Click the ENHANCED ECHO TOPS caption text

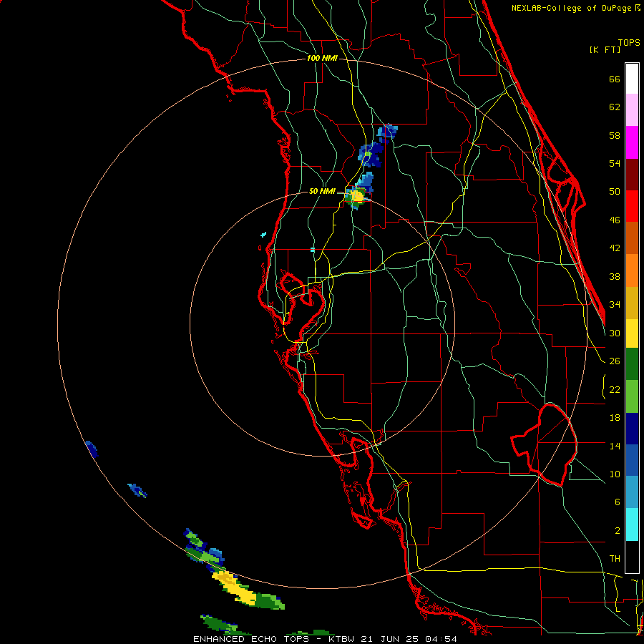coord(251,639)
